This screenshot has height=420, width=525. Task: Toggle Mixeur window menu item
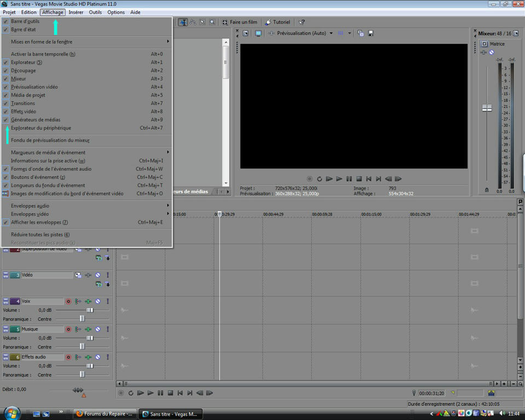[x=87, y=79]
